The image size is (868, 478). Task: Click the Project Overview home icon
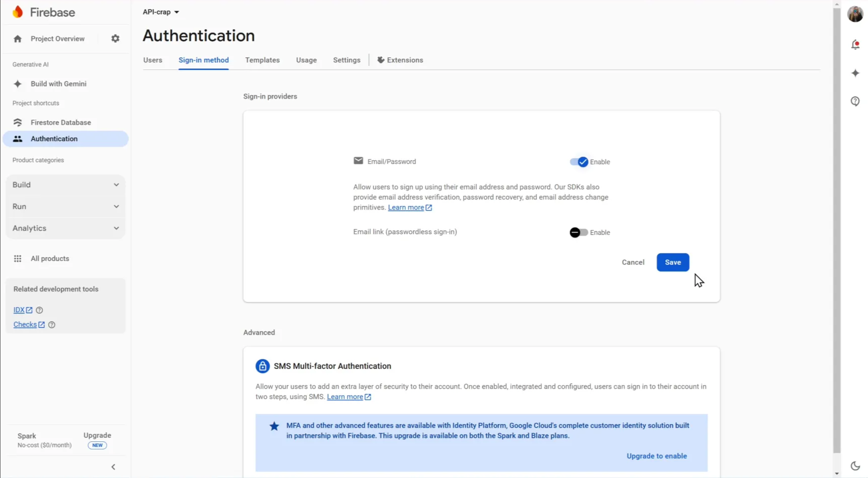coord(18,39)
